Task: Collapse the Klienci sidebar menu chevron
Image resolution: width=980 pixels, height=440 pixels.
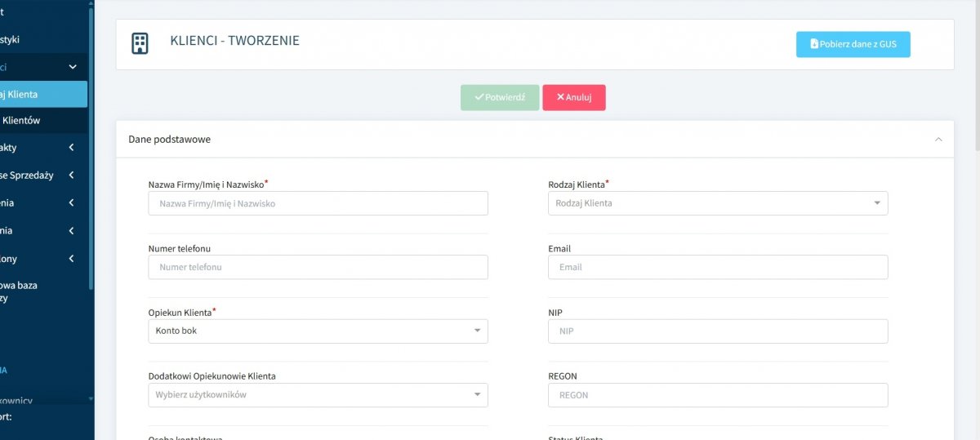Action: click(73, 67)
